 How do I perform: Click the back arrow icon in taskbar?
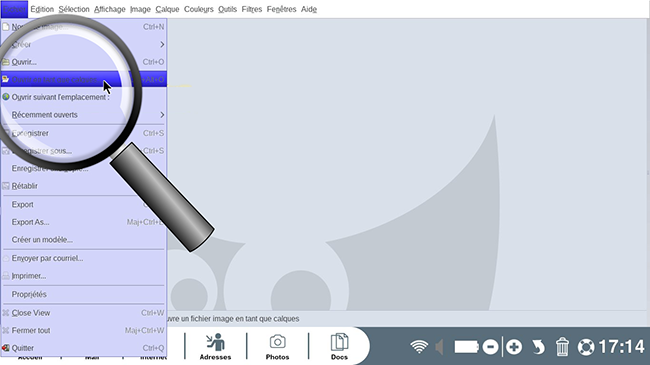click(x=538, y=347)
